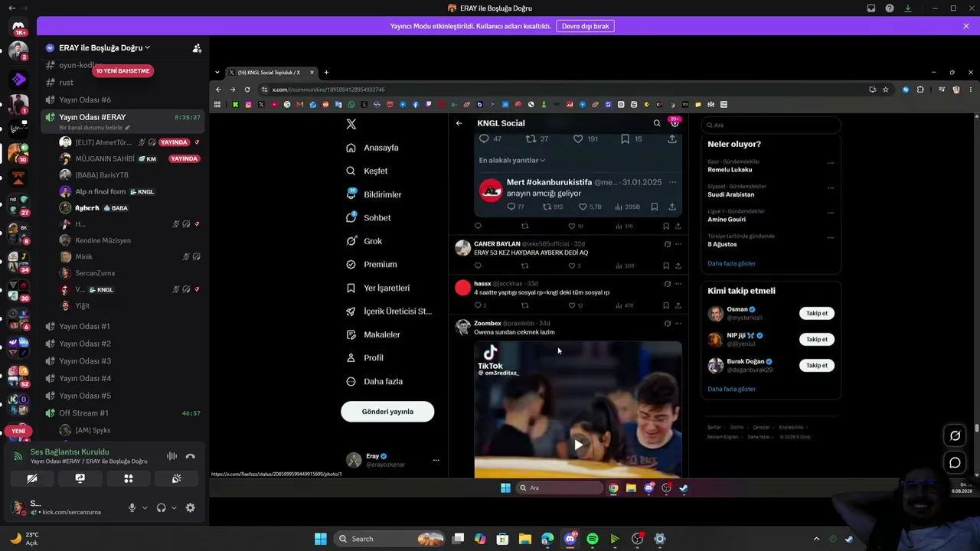Open more options on CANER BAYLAN's post
The width and height of the screenshot is (980, 551).
click(x=678, y=244)
